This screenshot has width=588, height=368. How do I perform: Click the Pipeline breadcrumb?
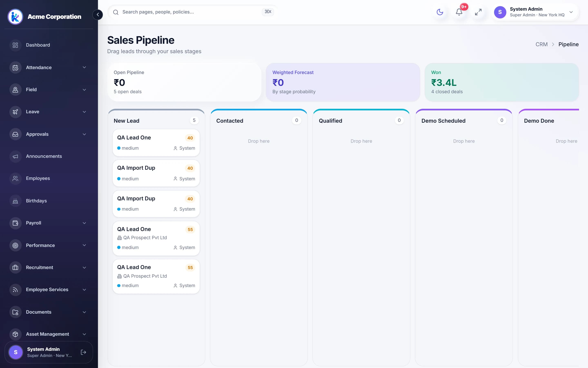[x=568, y=44]
